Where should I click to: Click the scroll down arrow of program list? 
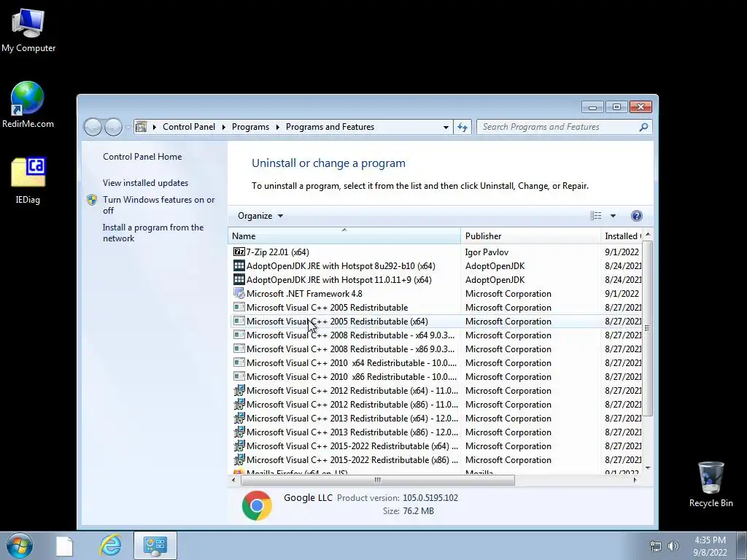(x=648, y=468)
